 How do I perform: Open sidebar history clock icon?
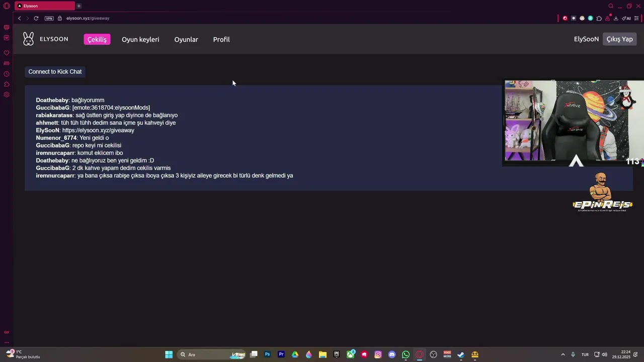(7, 74)
